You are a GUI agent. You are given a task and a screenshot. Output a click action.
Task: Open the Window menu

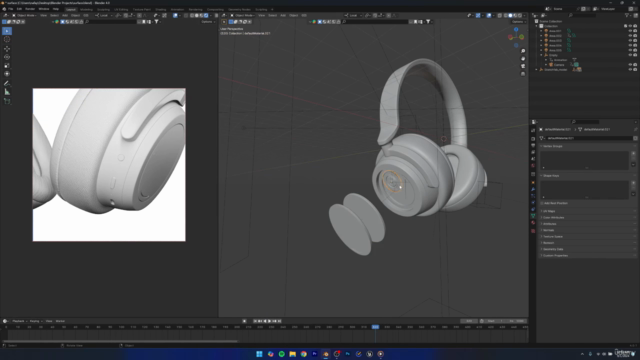[x=44, y=9]
